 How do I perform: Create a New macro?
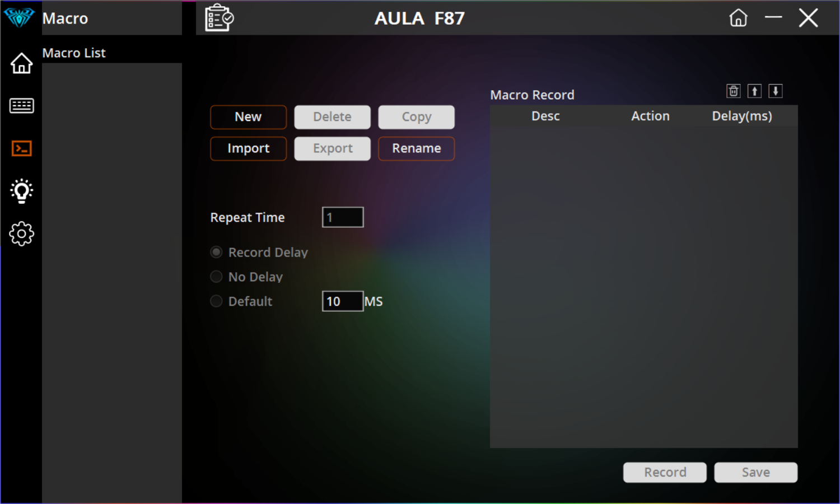(x=248, y=117)
